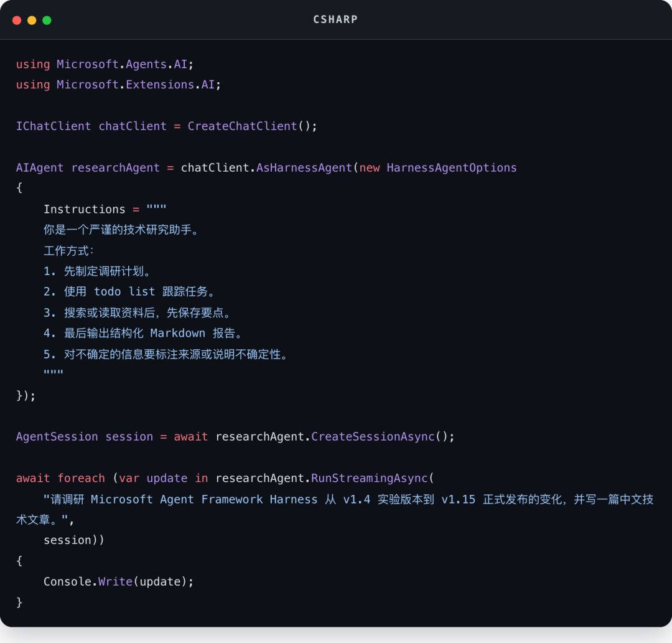Click the line starting '3. 搜索或读取资料后'
Image resolution: width=672 pixels, height=643 pixels.
pos(138,312)
